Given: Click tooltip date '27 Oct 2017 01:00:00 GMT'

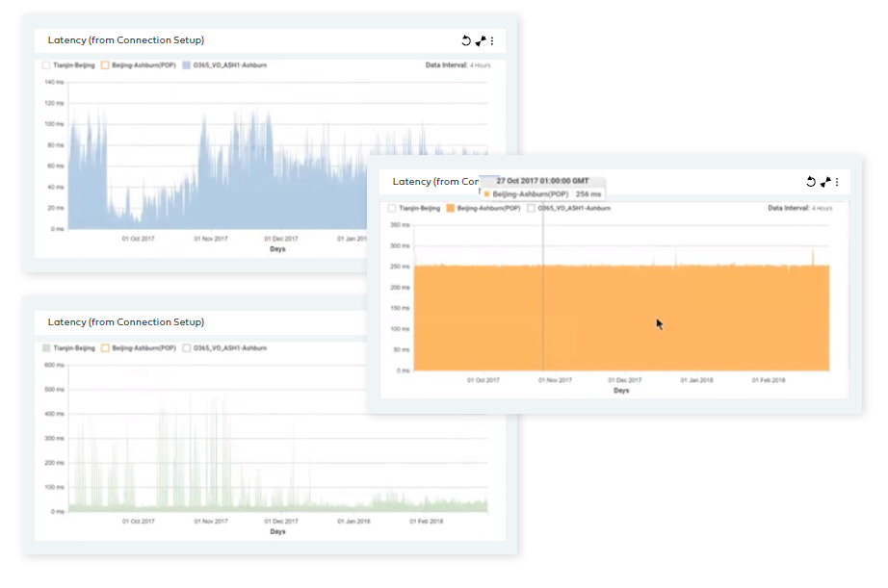Looking at the screenshot, I should click(542, 181).
